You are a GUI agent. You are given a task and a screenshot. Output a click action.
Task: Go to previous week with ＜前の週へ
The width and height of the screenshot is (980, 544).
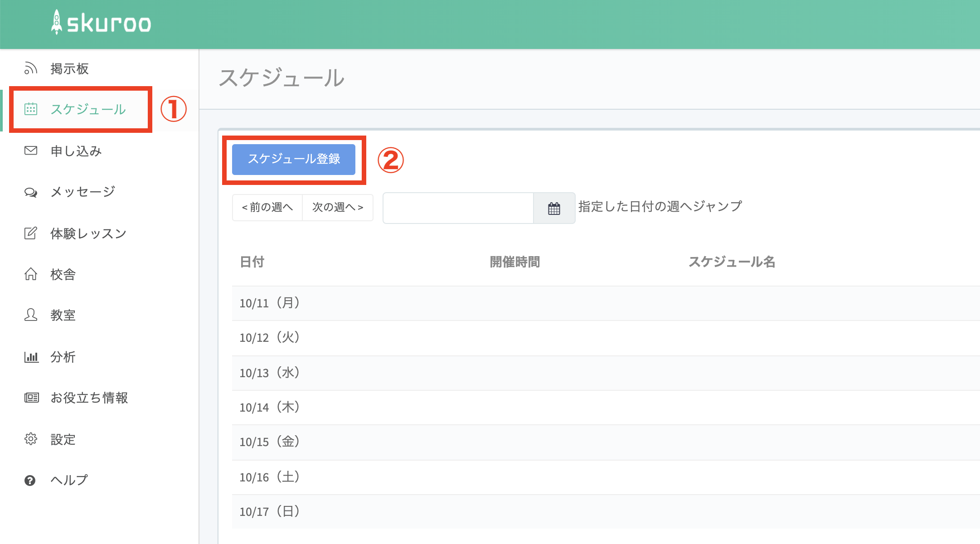click(x=267, y=208)
